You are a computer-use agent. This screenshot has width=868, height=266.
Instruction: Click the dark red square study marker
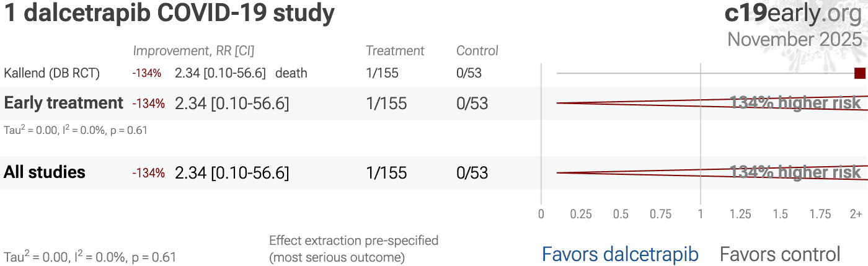click(859, 73)
